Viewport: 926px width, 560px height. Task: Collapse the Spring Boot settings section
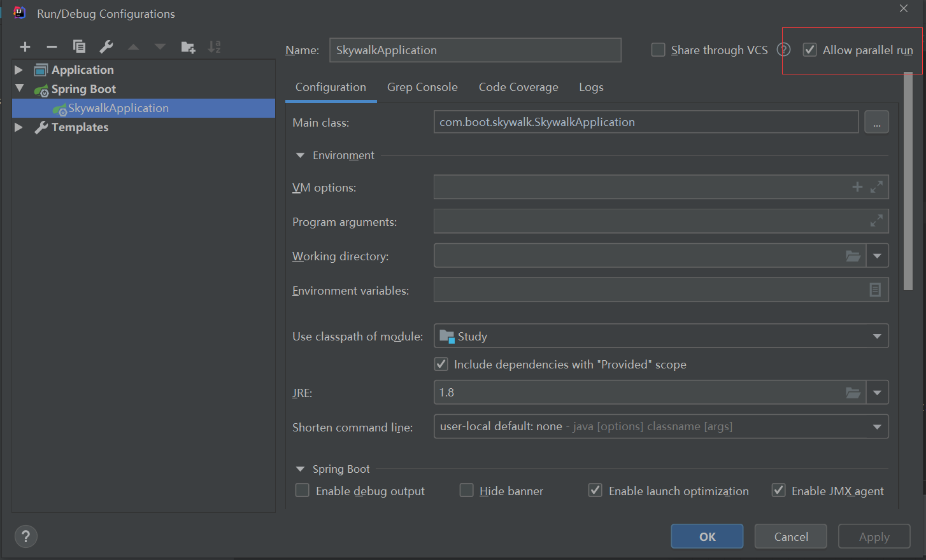300,469
